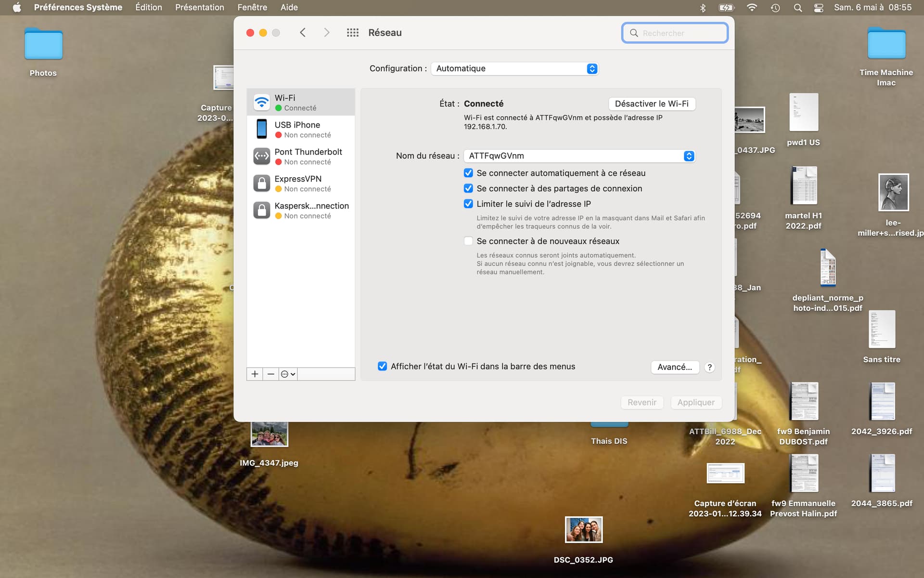The image size is (924, 578).
Task: Select the Wi-Fi service icon in sidebar
Action: (x=262, y=102)
